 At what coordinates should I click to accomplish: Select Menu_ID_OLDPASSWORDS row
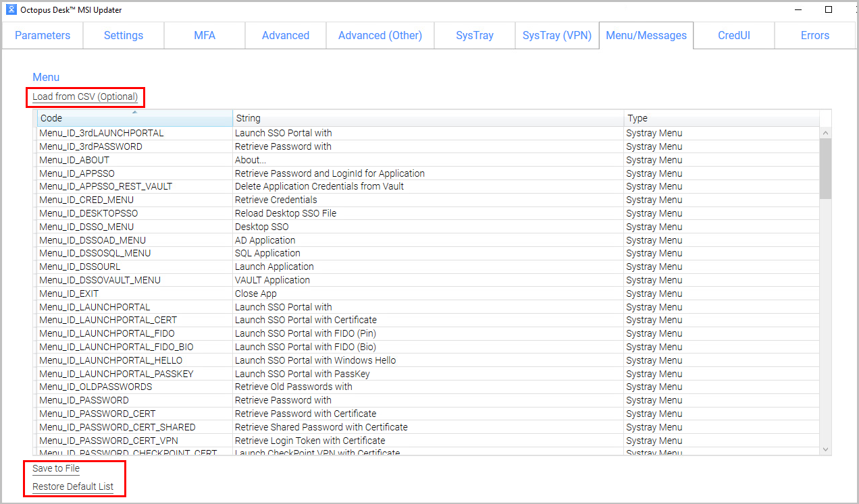(x=428, y=387)
